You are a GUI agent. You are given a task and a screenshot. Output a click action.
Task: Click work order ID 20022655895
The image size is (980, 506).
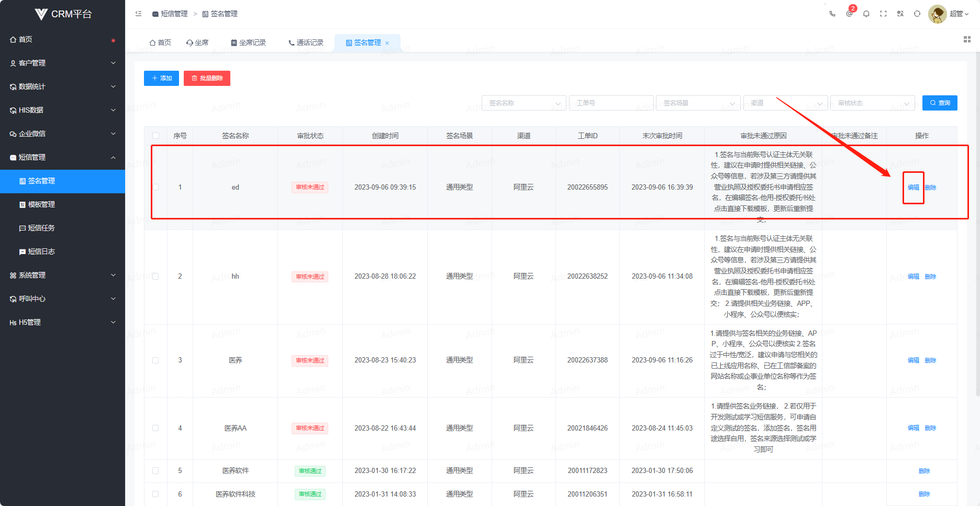587,187
